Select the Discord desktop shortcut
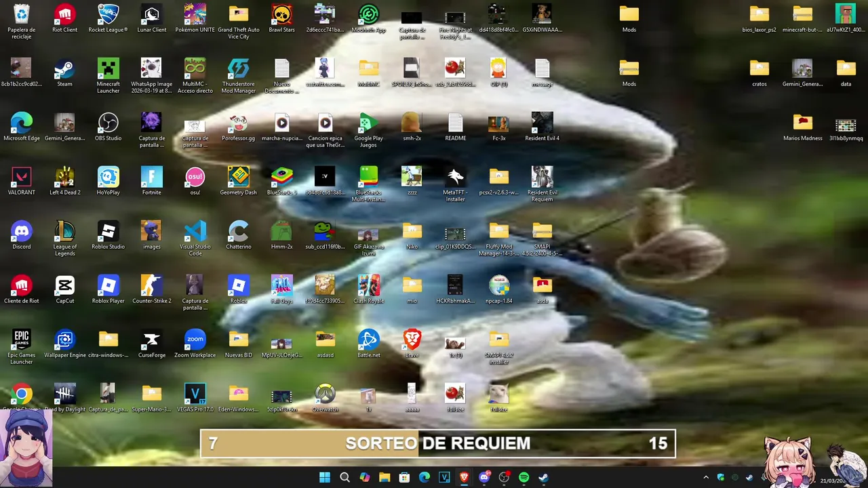 point(22,235)
